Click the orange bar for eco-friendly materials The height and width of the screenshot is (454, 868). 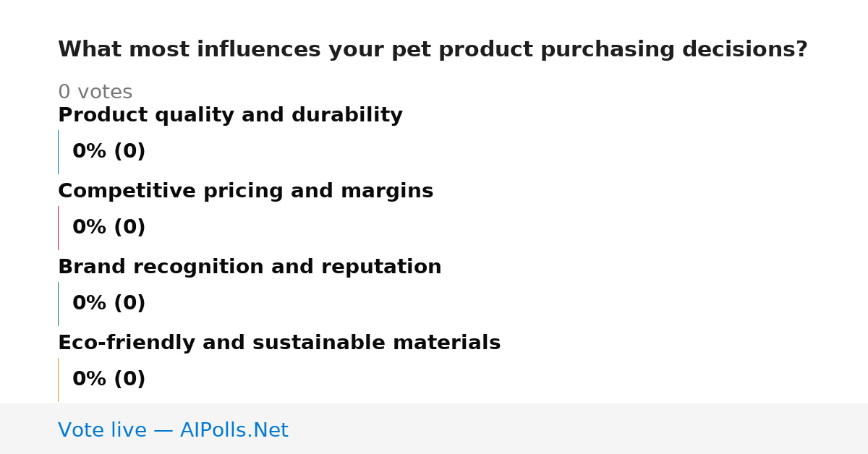pos(58,380)
